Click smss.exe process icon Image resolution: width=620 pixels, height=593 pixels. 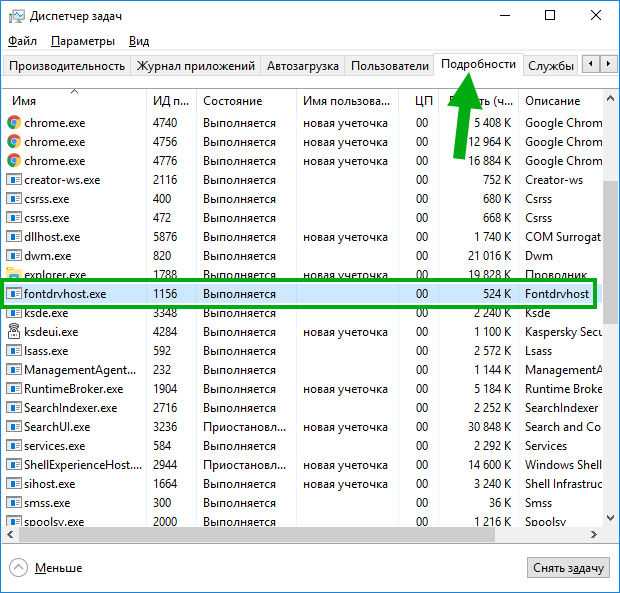point(14,502)
